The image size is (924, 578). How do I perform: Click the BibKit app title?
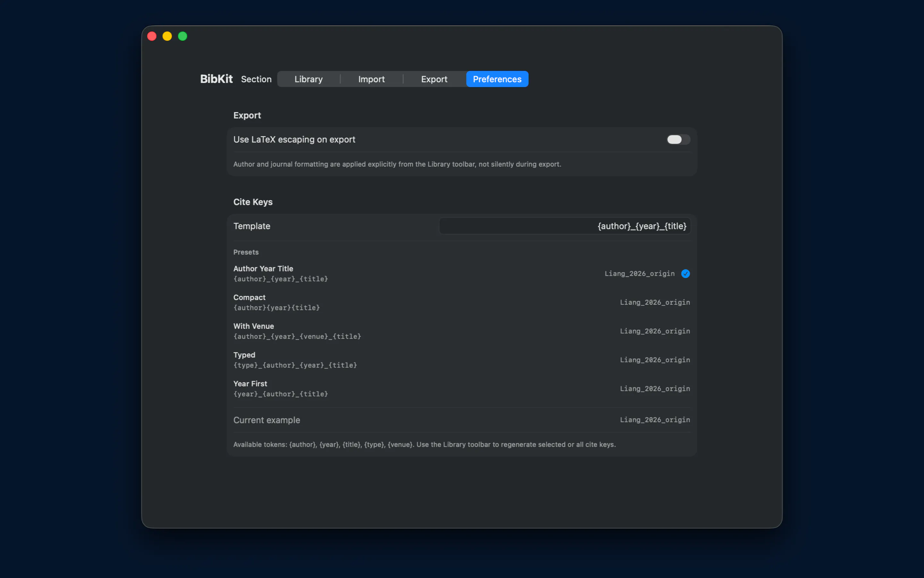point(216,79)
